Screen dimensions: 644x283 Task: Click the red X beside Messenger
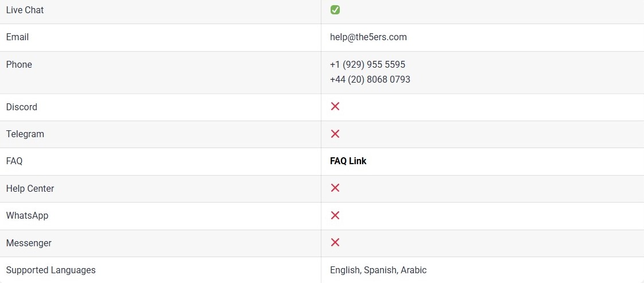335,242
